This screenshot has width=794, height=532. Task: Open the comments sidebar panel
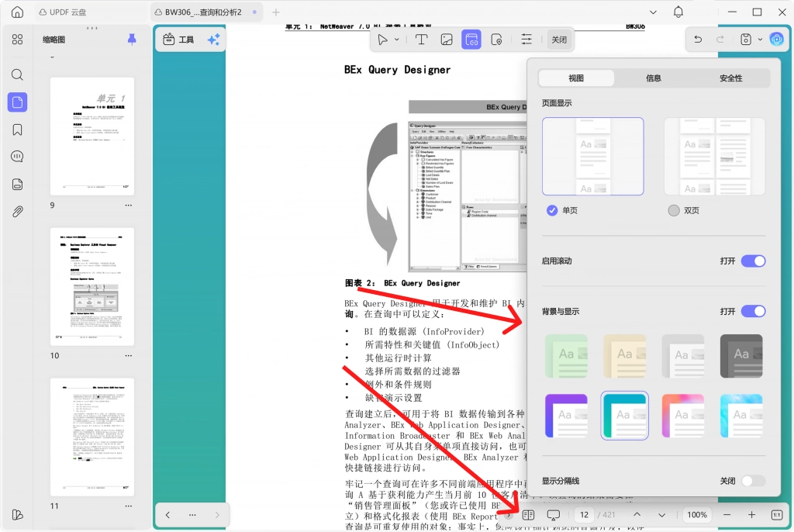coord(17,157)
